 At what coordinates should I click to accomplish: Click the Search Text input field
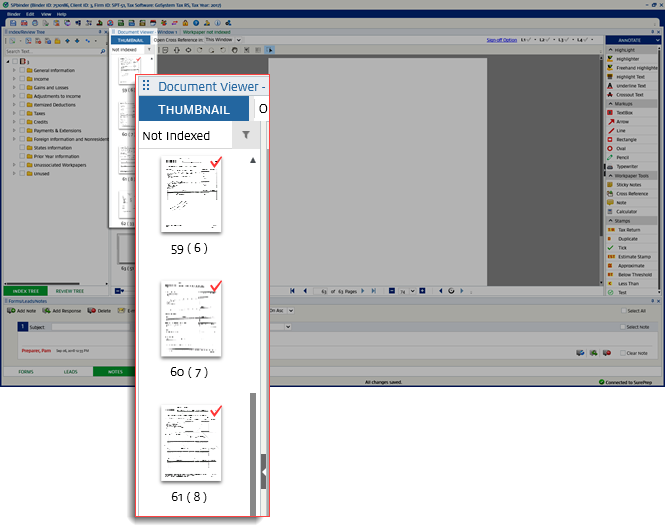tap(52, 51)
